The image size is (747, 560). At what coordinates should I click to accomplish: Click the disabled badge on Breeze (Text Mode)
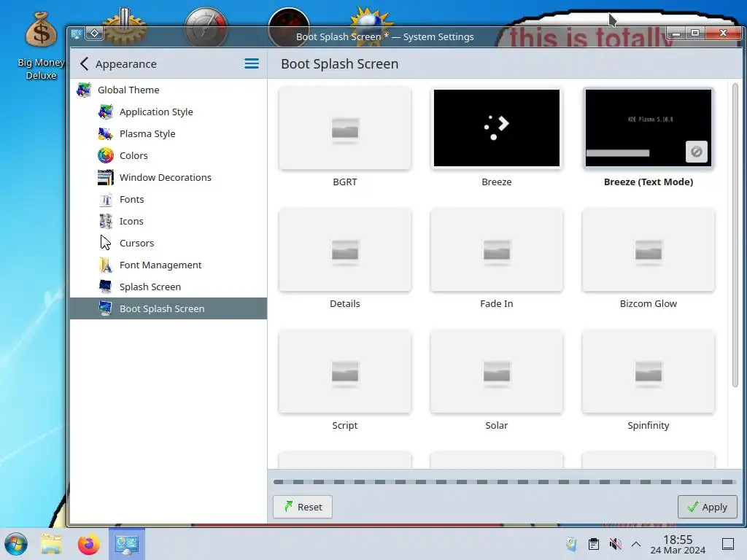[x=696, y=152]
